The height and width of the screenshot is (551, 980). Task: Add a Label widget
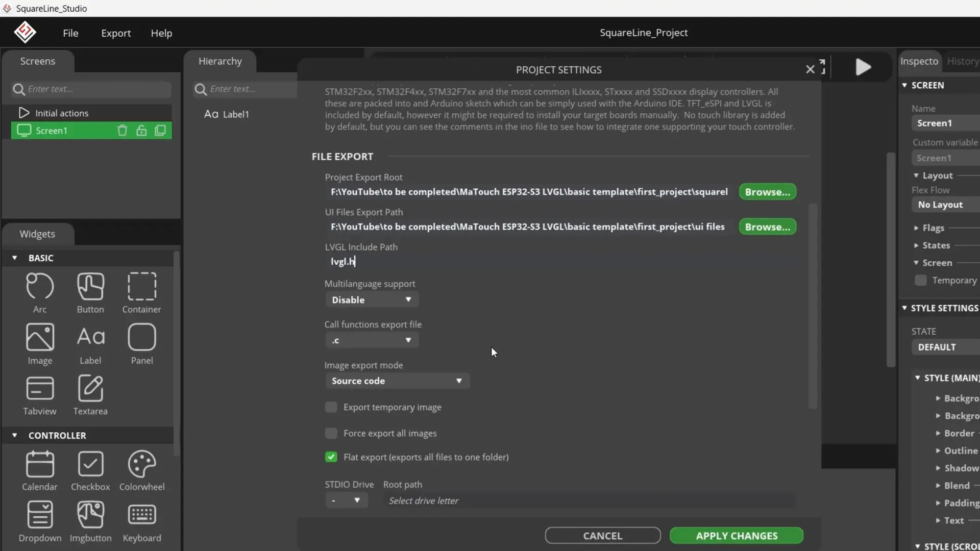(90, 344)
